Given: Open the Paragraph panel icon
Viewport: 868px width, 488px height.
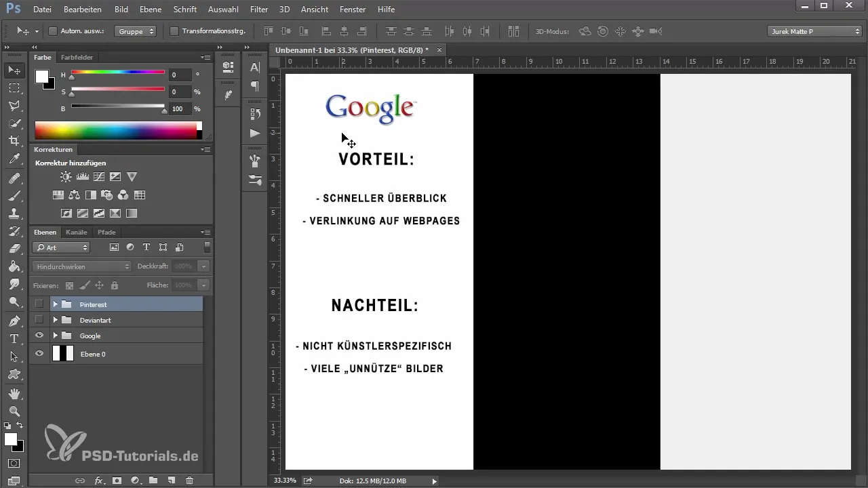Looking at the screenshot, I should (x=255, y=86).
